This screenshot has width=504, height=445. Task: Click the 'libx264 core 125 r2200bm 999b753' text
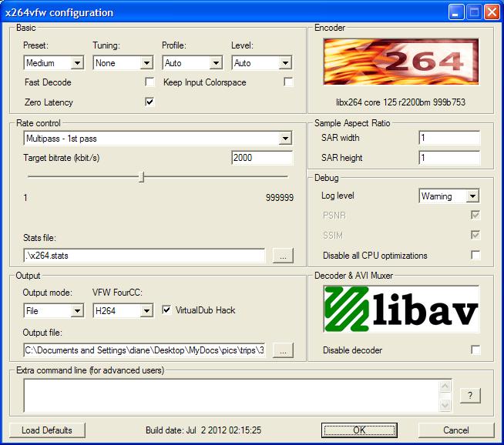tap(401, 102)
